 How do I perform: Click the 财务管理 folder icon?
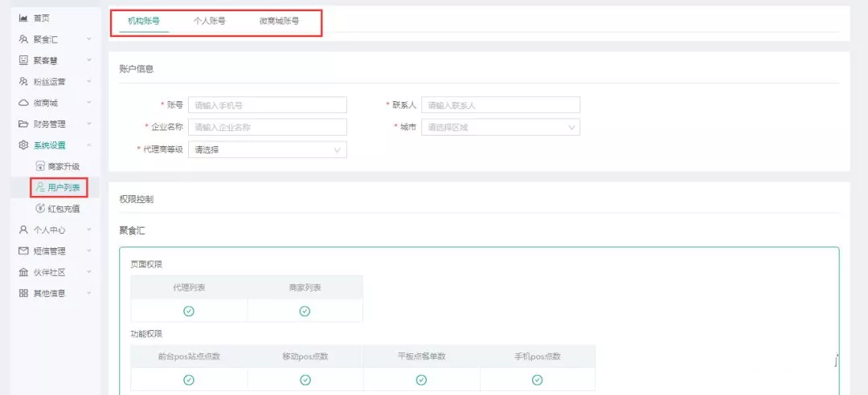[x=23, y=124]
